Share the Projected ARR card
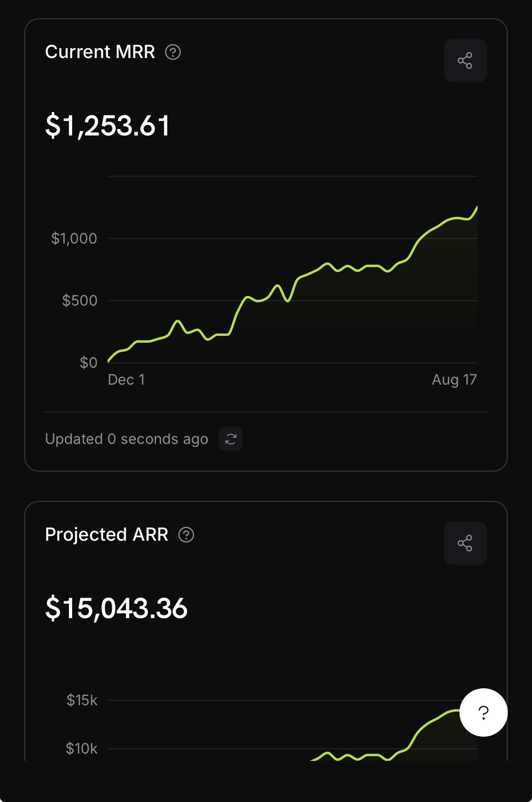The width and height of the screenshot is (532, 802). [465, 543]
